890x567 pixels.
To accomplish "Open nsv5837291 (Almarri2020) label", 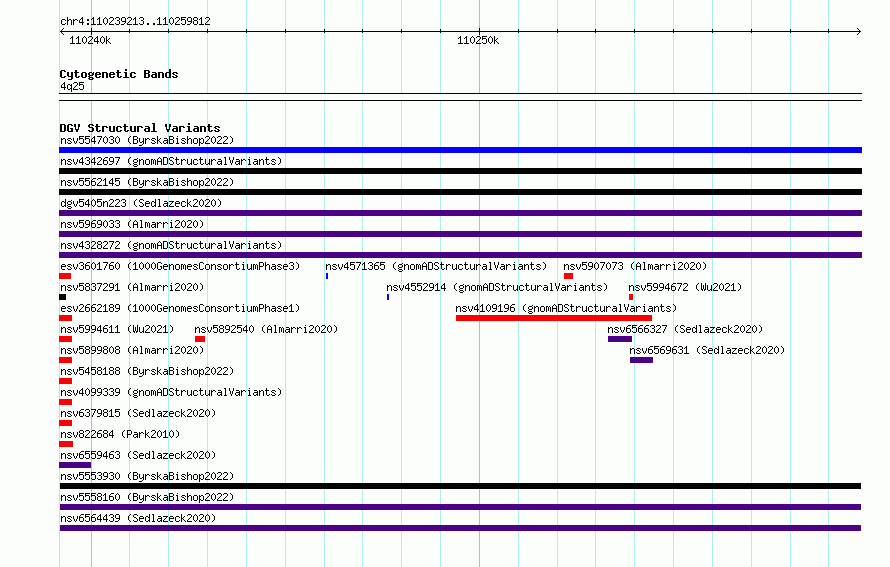I will (x=132, y=287).
